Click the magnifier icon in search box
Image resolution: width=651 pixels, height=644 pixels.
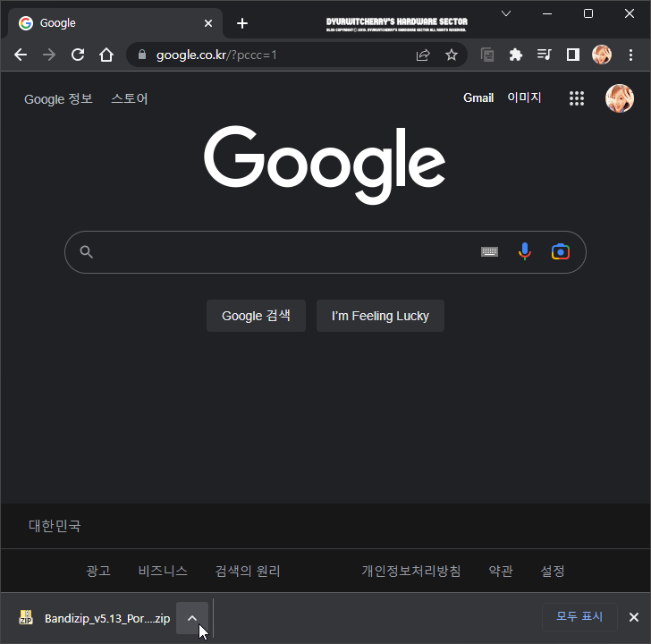pyautogui.click(x=87, y=251)
